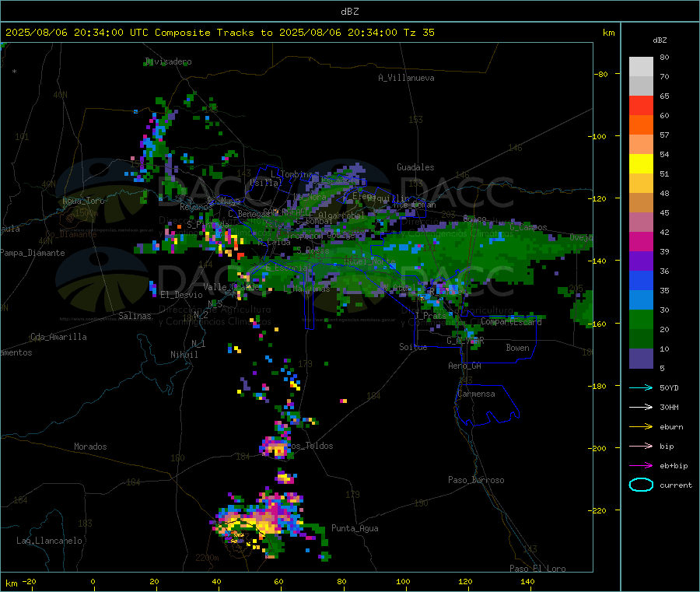Click the 'CompartEscard' map label
This screenshot has height=592, width=700.
[511, 321]
